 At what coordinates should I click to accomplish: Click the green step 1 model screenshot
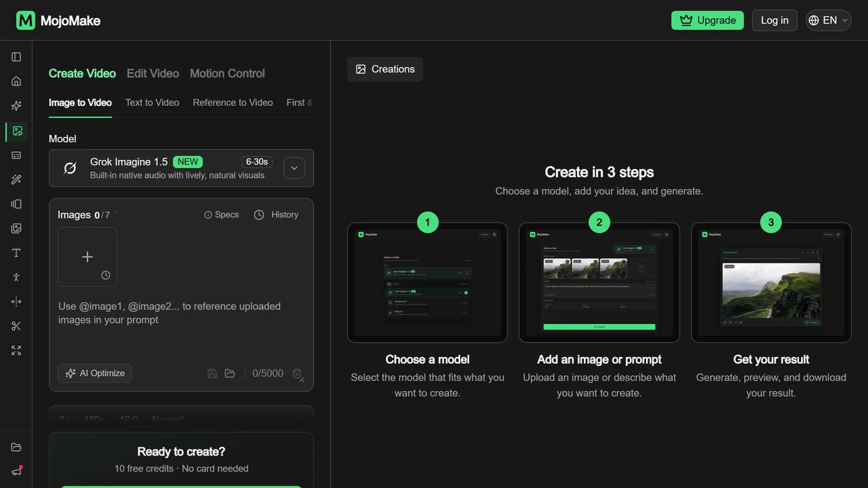point(427,283)
